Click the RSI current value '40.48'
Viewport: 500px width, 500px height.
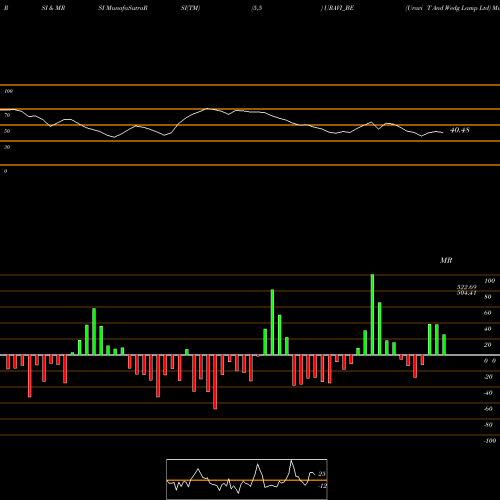(x=460, y=130)
